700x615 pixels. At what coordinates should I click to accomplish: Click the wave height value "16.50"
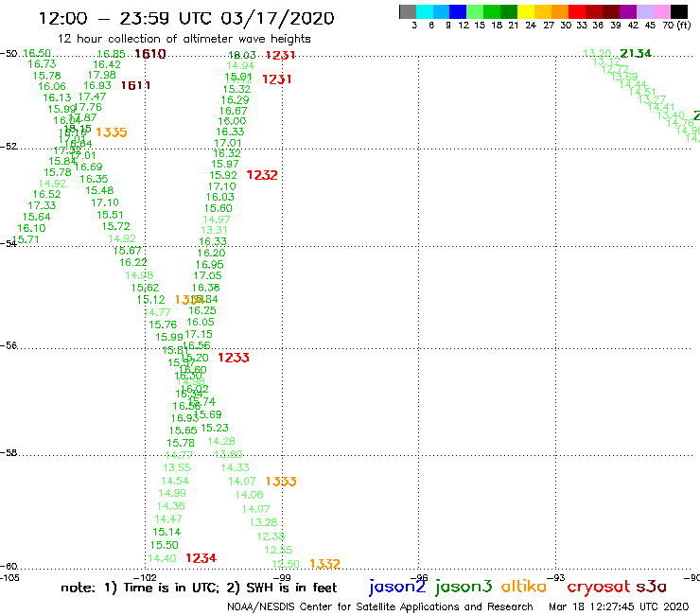tap(37, 53)
